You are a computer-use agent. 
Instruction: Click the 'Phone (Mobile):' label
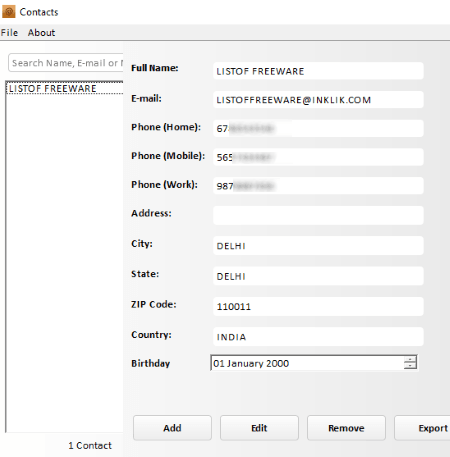168,156
